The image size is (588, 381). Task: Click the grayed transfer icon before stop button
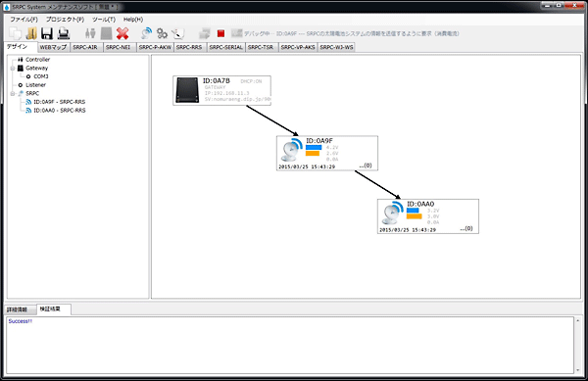pyautogui.click(x=205, y=33)
